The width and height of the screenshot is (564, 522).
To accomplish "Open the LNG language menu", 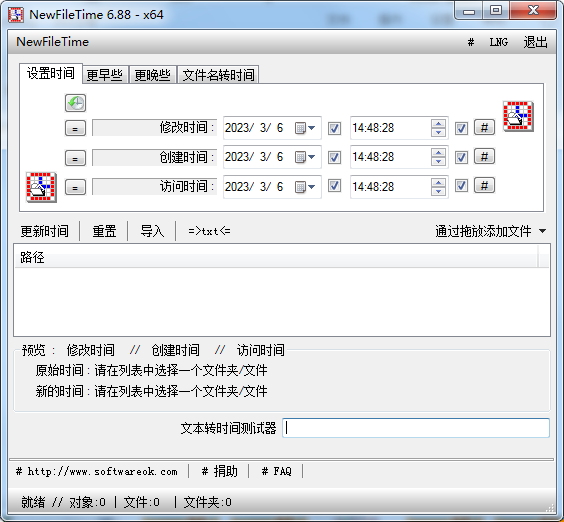I will [499, 42].
